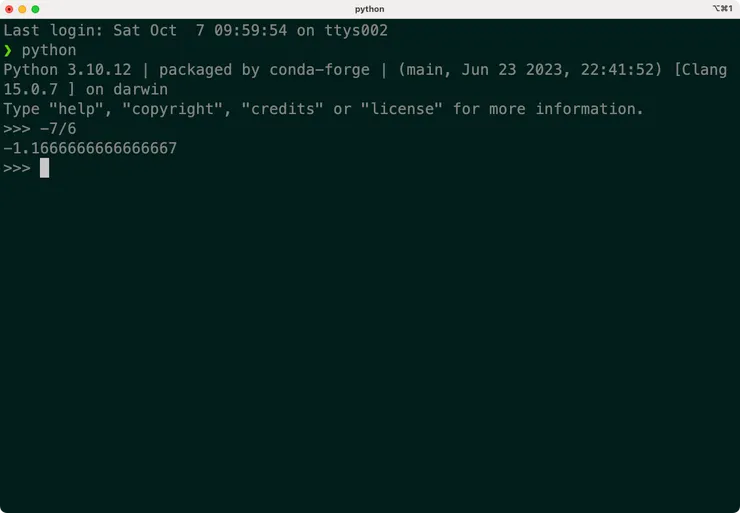This screenshot has height=513, width=740.
Task: Minimize the terminal with the yellow button
Action: tap(22, 9)
